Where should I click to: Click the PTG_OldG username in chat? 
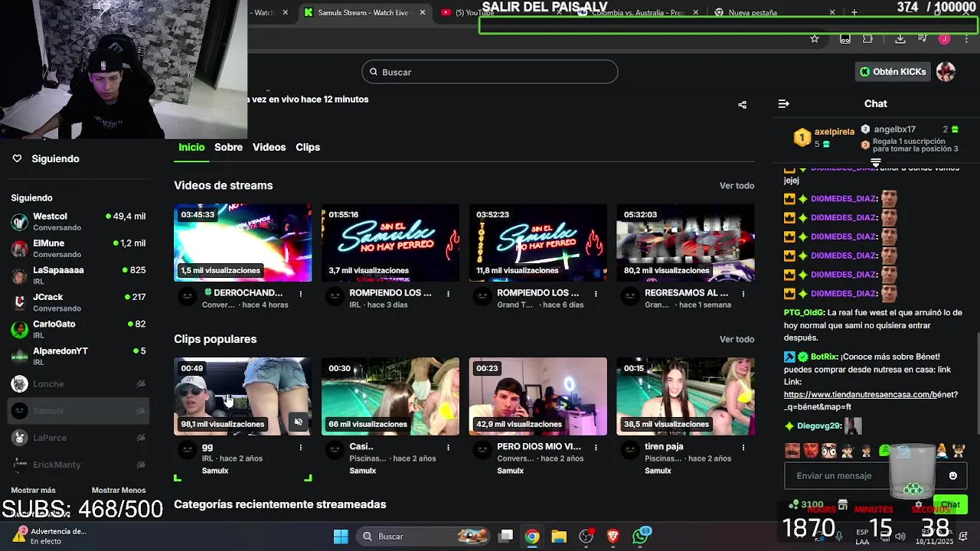tap(804, 313)
